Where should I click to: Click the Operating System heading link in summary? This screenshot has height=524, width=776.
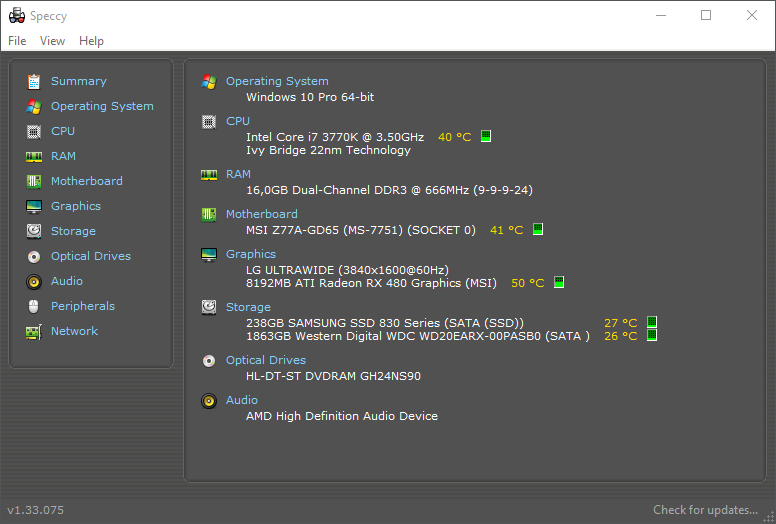277,81
